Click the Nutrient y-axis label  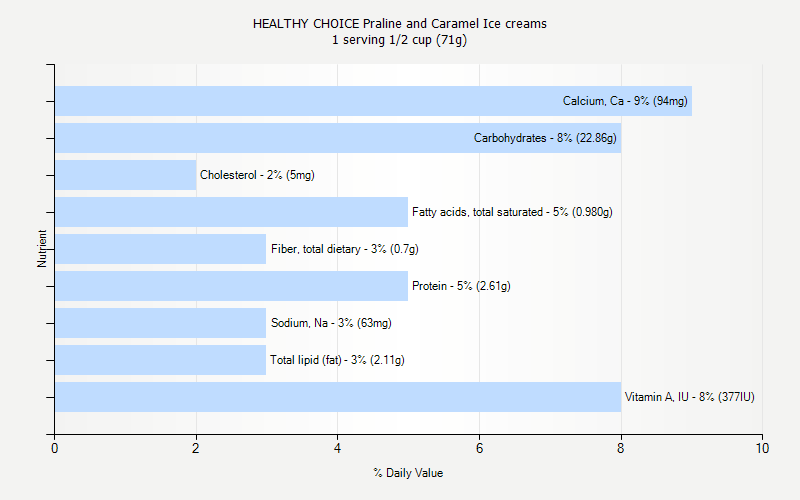(43, 249)
